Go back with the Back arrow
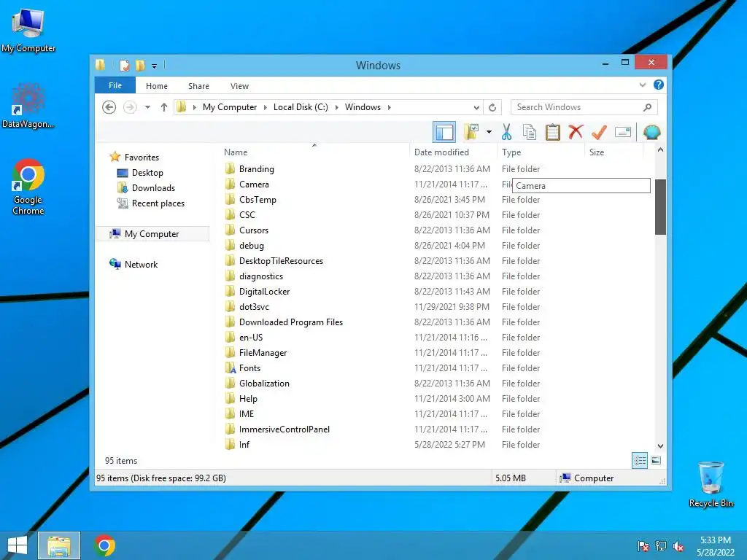Image resolution: width=747 pixels, height=560 pixels. [x=109, y=107]
